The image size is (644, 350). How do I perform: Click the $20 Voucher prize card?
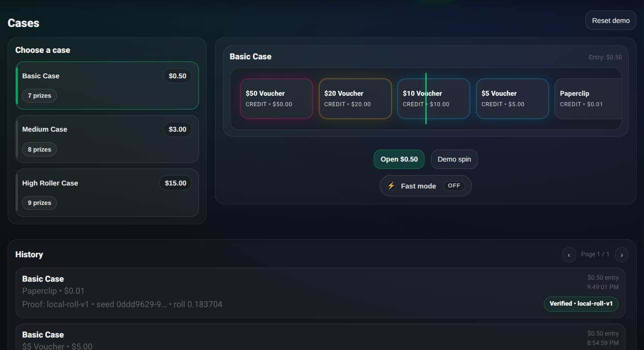355,99
